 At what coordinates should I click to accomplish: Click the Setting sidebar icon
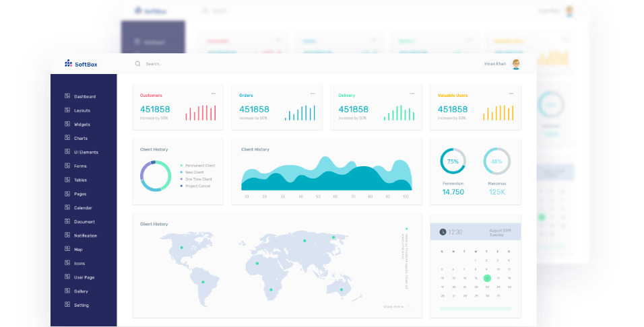67,305
